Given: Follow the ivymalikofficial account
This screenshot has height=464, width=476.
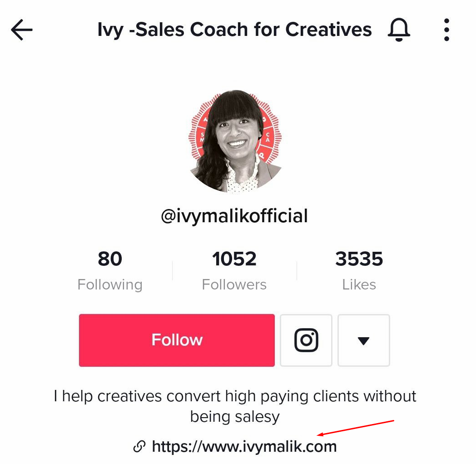Looking at the screenshot, I should pos(177,340).
